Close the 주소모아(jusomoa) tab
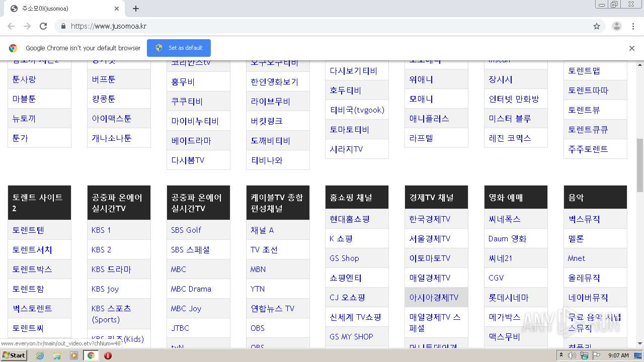This screenshot has height=362, width=644. [x=117, y=9]
